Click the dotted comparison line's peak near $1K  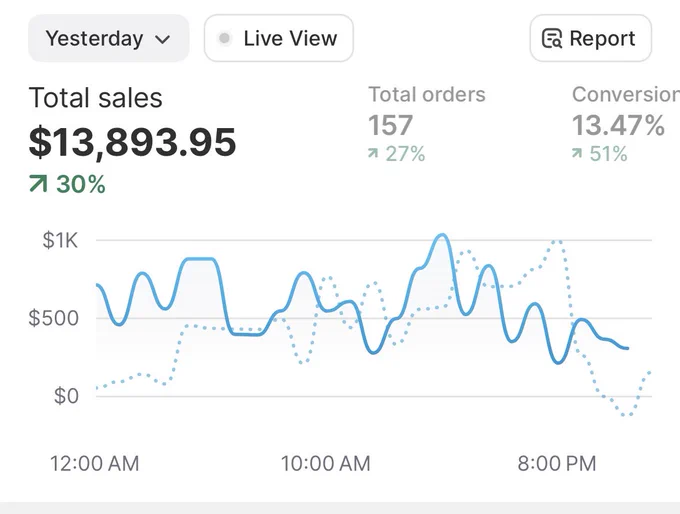tap(556, 242)
